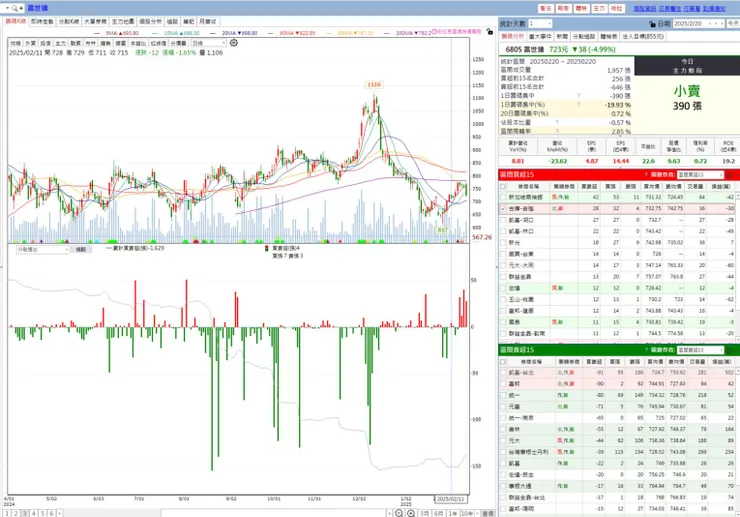Click the 券商名稱 column header in buy table
This screenshot has width=740, height=517.
(x=528, y=186)
